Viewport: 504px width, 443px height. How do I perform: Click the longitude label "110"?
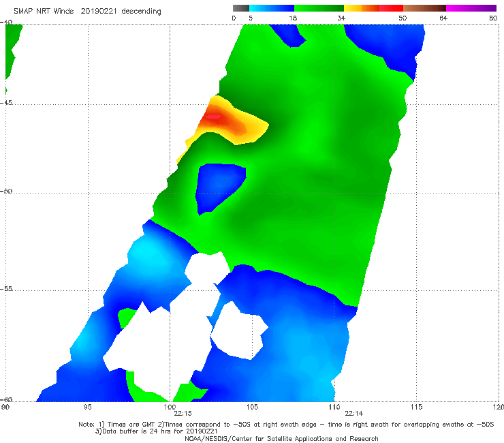(334, 408)
